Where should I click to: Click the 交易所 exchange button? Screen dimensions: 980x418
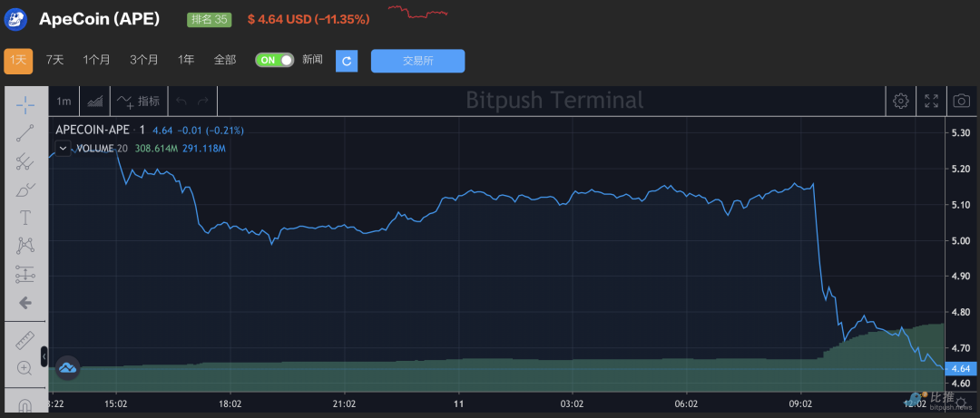(418, 62)
